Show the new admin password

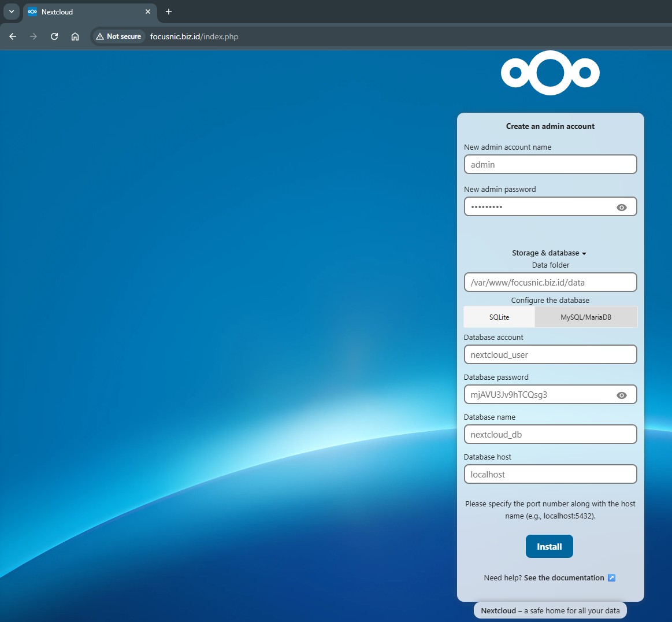622,207
